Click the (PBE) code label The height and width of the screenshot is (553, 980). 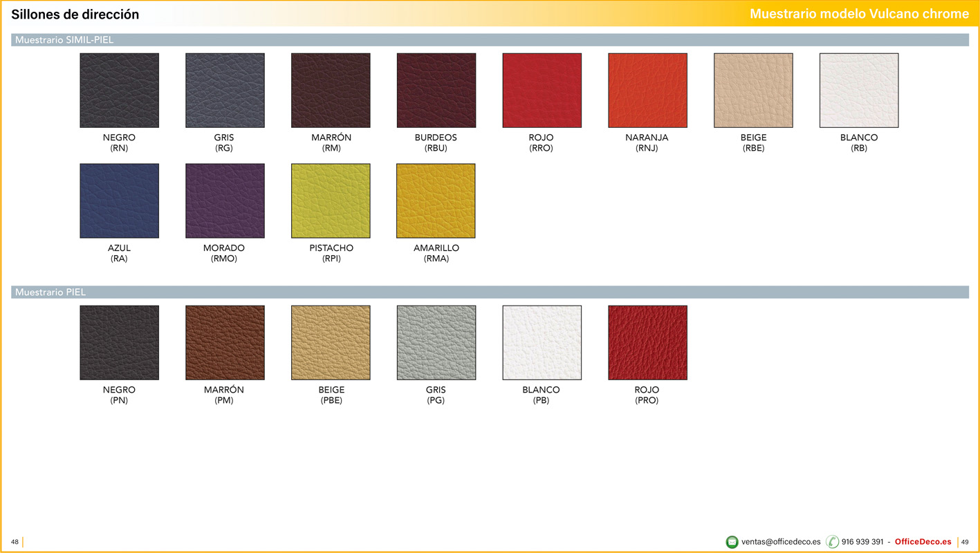331,400
